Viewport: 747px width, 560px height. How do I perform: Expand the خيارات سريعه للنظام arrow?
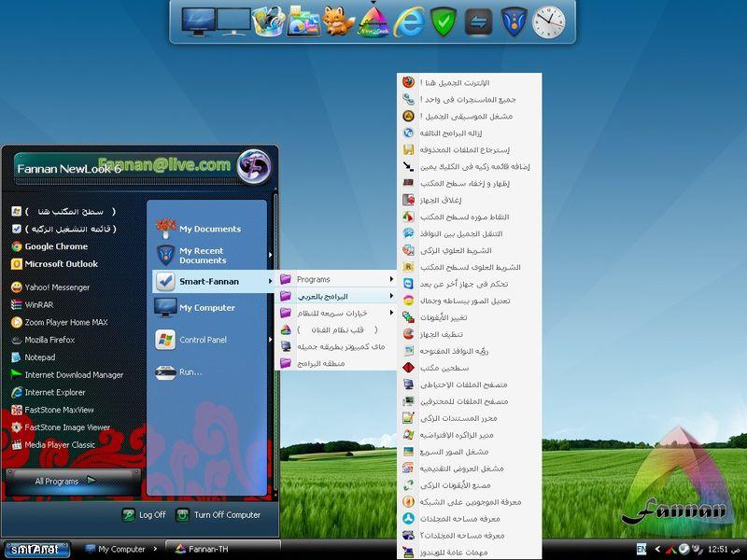[391, 313]
